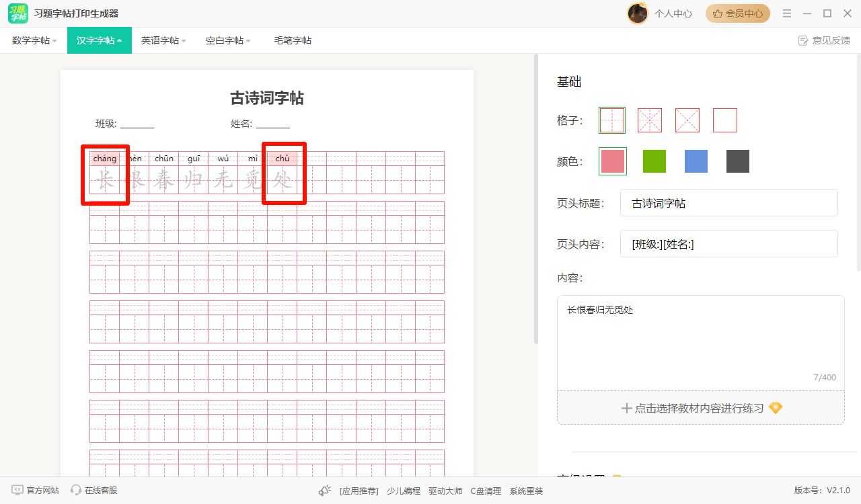Click into the 内容 text area

[700, 343]
